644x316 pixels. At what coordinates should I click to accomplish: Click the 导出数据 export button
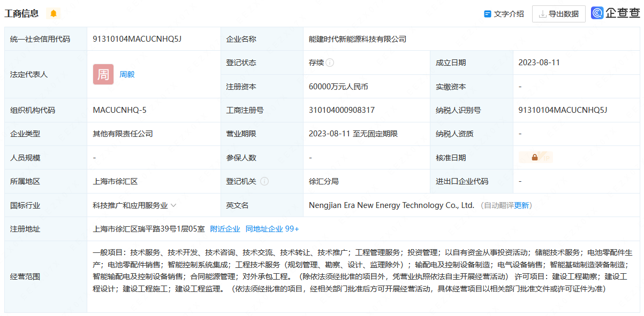click(x=558, y=14)
